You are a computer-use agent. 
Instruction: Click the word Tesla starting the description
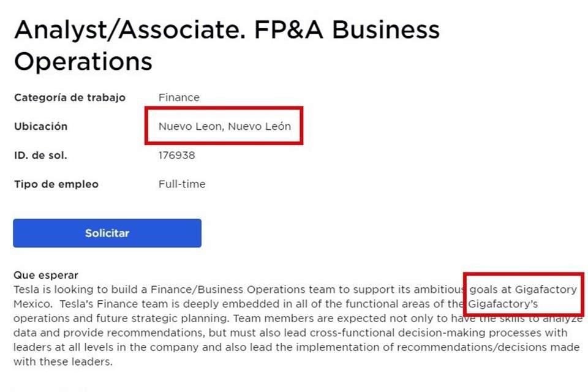(x=27, y=289)
